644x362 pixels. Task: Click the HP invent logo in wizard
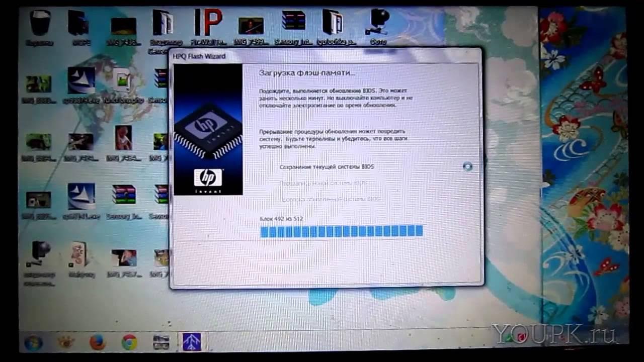(208, 180)
